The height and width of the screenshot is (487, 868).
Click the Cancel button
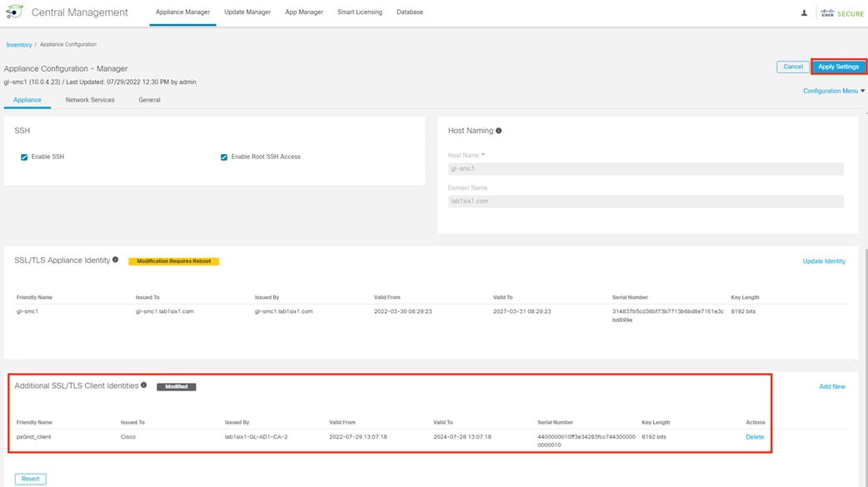tap(793, 67)
